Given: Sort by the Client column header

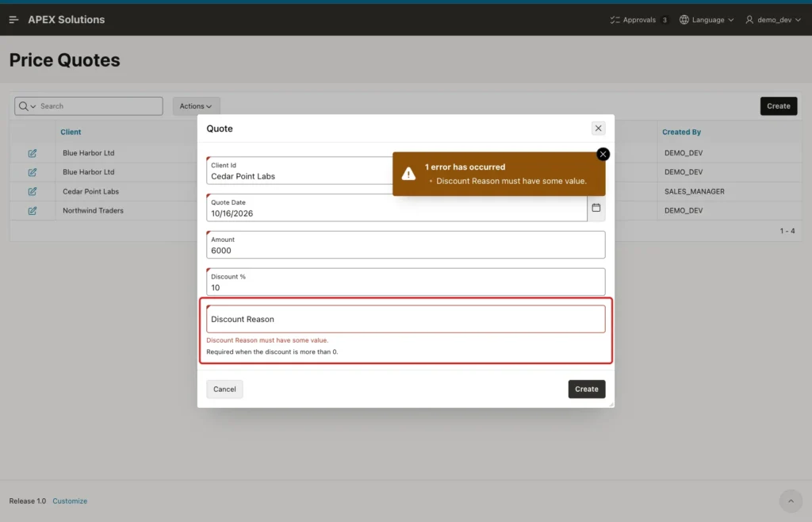Looking at the screenshot, I should [x=71, y=132].
